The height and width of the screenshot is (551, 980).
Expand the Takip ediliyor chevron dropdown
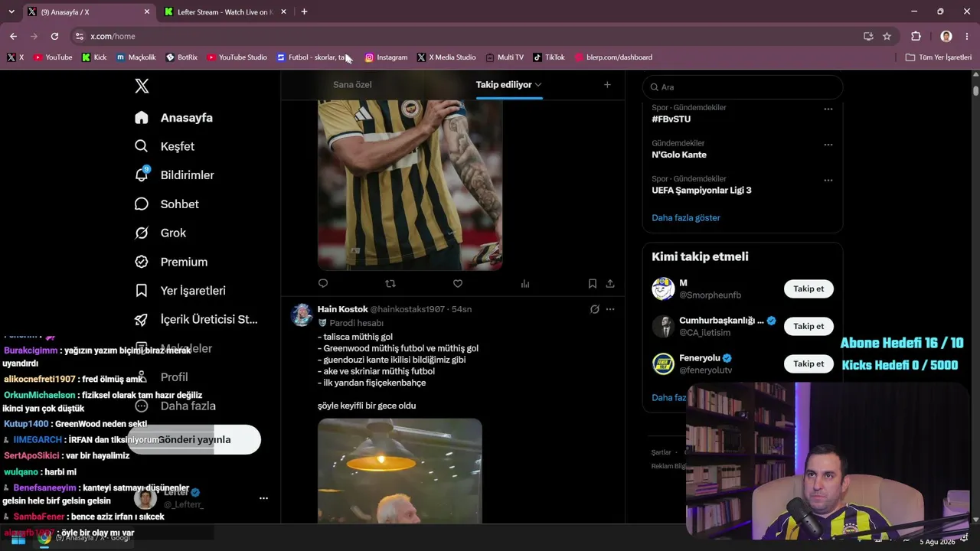538,84
